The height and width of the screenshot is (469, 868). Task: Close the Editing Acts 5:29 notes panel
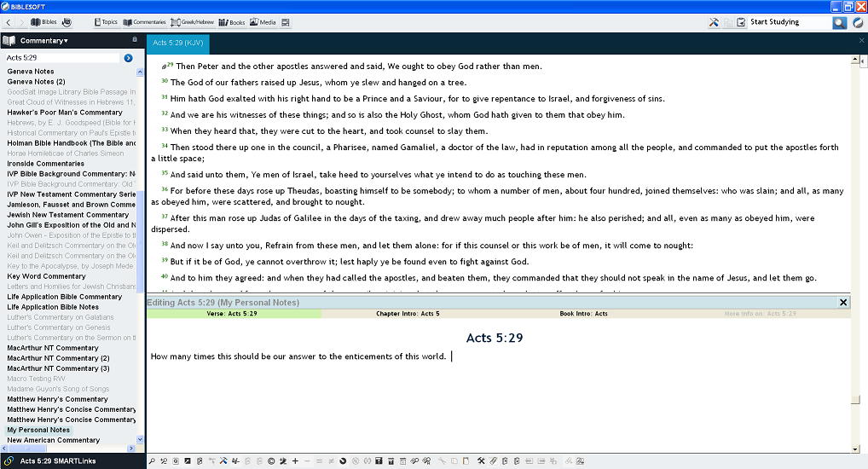click(x=843, y=303)
